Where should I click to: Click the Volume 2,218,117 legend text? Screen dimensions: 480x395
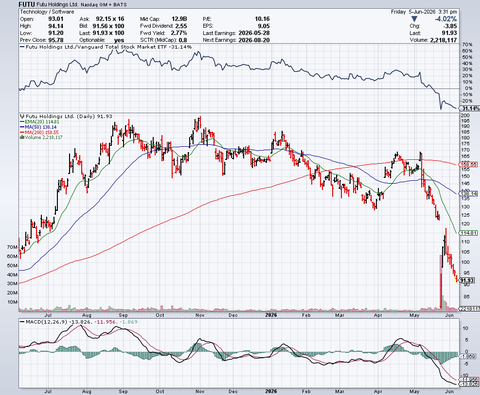pos(44,137)
